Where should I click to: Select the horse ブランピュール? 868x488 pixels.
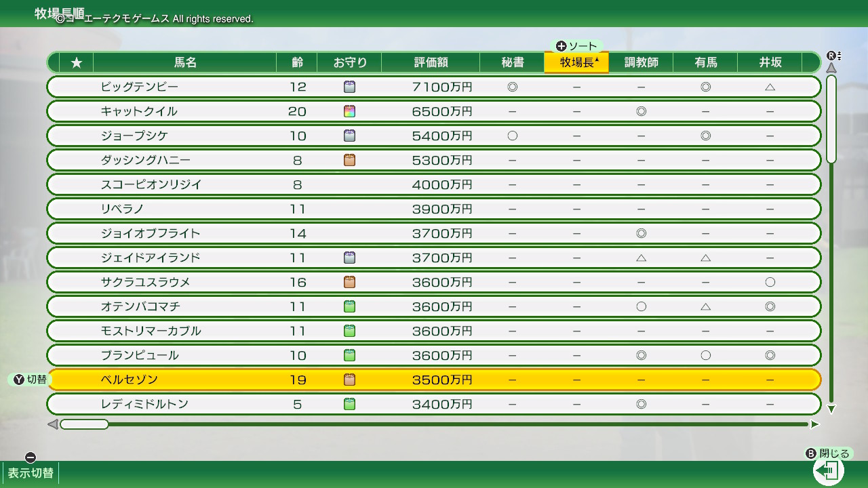point(434,355)
